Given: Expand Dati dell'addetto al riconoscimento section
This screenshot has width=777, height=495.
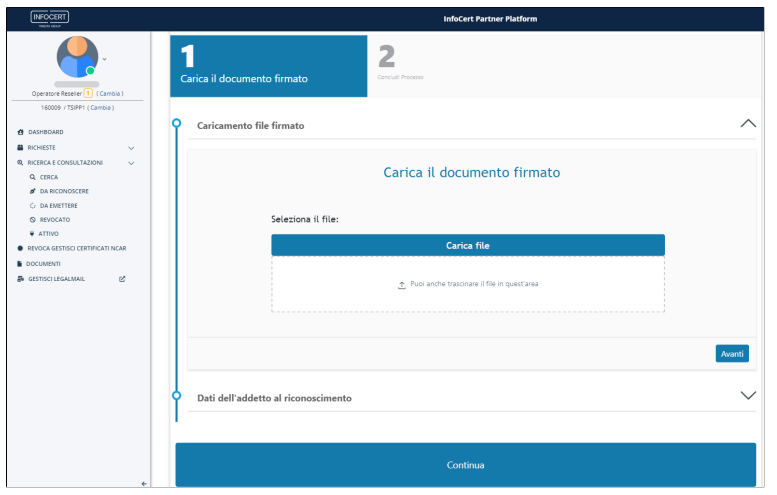Looking at the screenshot, I should pos(747,396).
